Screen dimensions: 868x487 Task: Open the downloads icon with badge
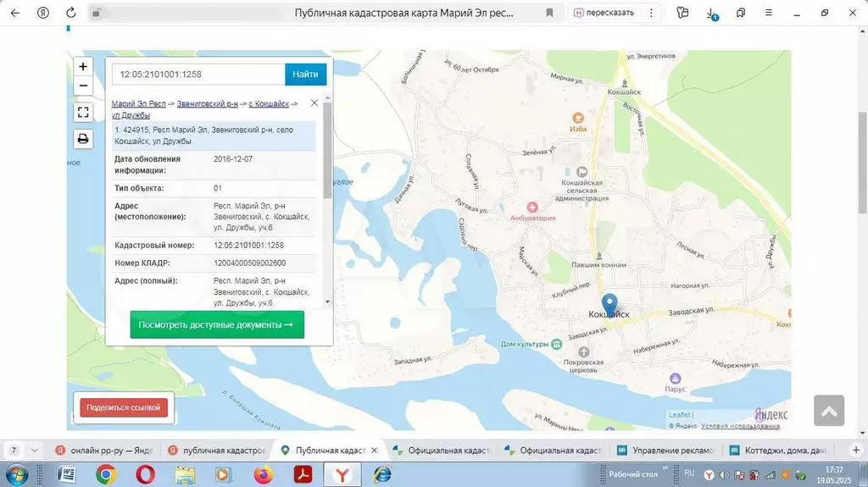tap(711, 14)
